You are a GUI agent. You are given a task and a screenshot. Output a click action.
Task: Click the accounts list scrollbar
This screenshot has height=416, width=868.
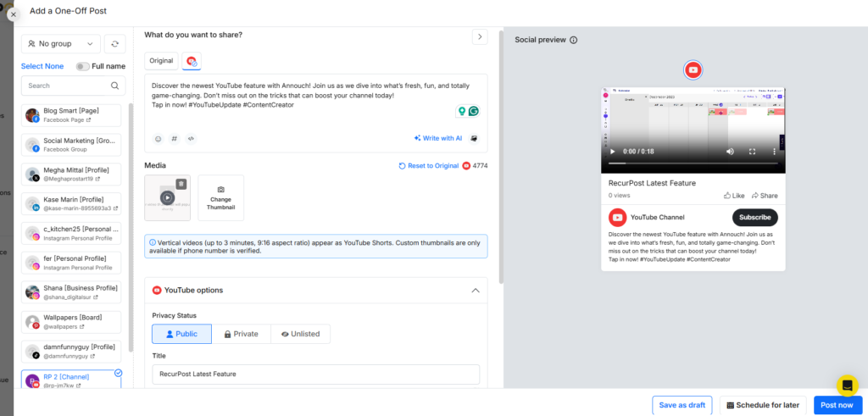(x=131, y=227)
